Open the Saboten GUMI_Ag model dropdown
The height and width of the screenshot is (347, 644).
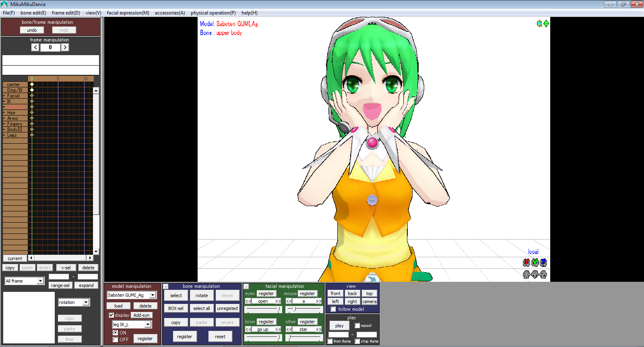(x=153, y=295)
